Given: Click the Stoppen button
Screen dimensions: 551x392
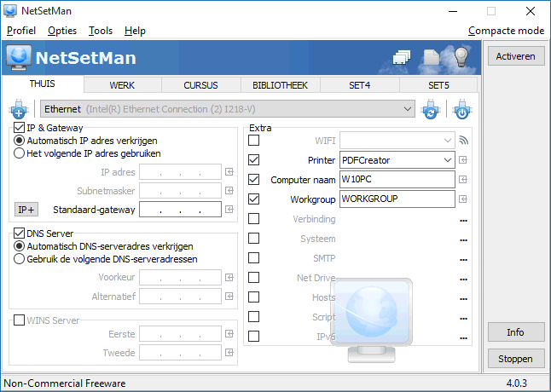Looking at the screenshot, I should [x=516, y=359].
